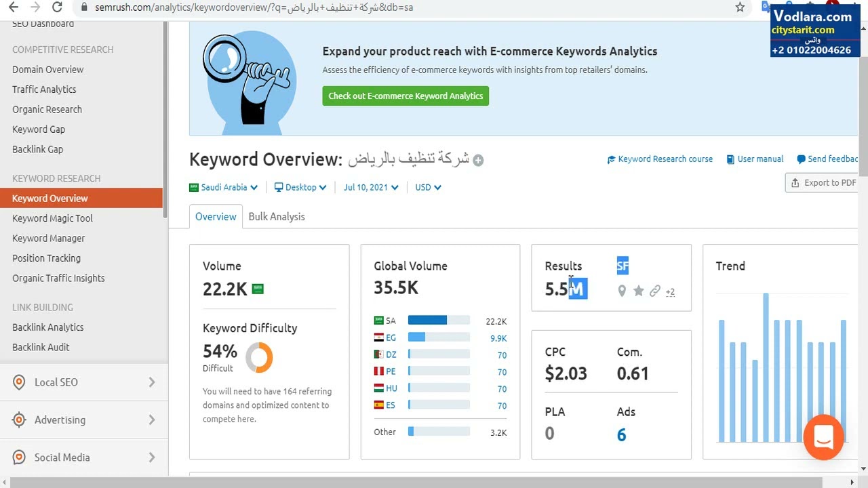Switch to the Overview tab
Viewport: 868px width, 488px height.
pos(216,217)
